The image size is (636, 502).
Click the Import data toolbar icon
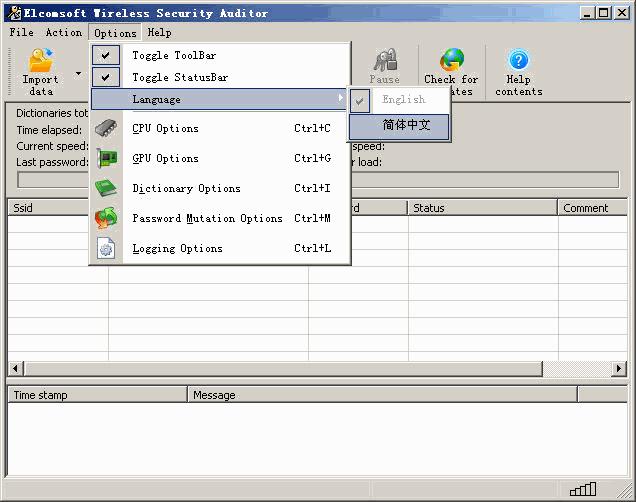point(40,62)
